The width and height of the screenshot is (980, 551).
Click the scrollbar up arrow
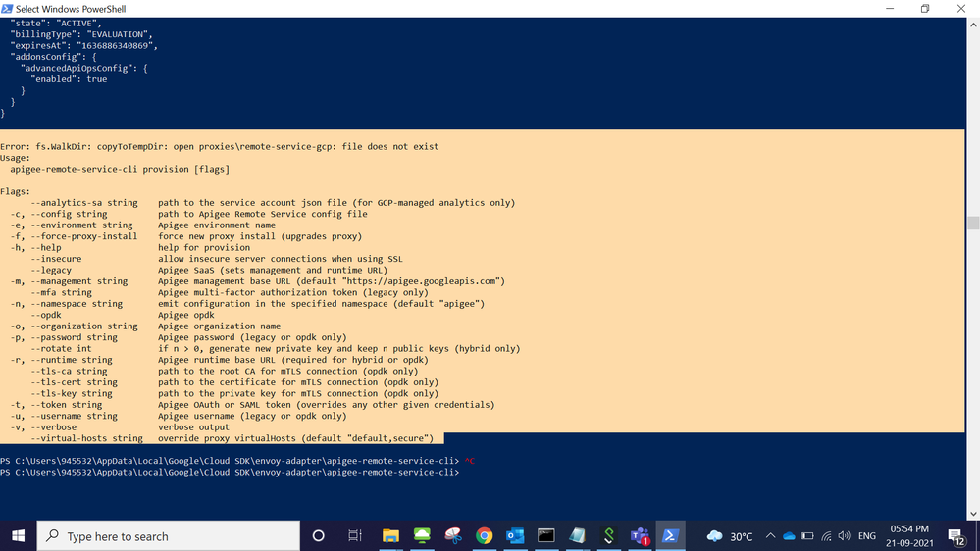coord(973,25)
